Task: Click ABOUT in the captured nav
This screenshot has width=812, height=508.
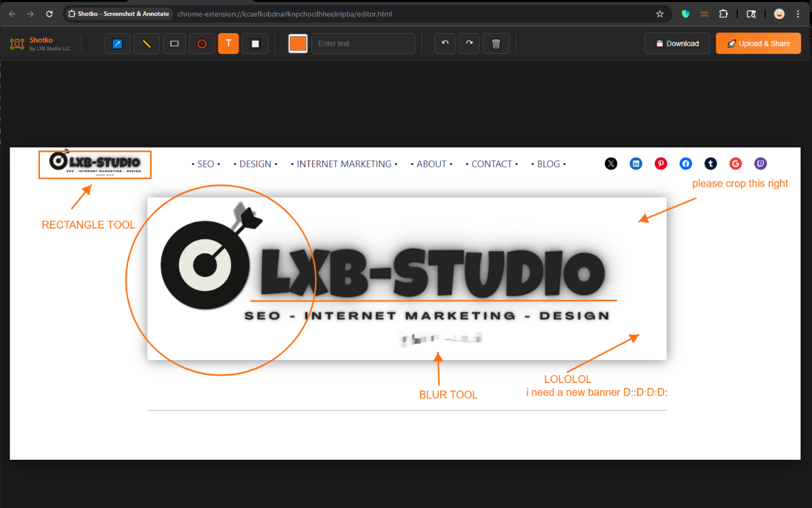Action: coord(431,164)
